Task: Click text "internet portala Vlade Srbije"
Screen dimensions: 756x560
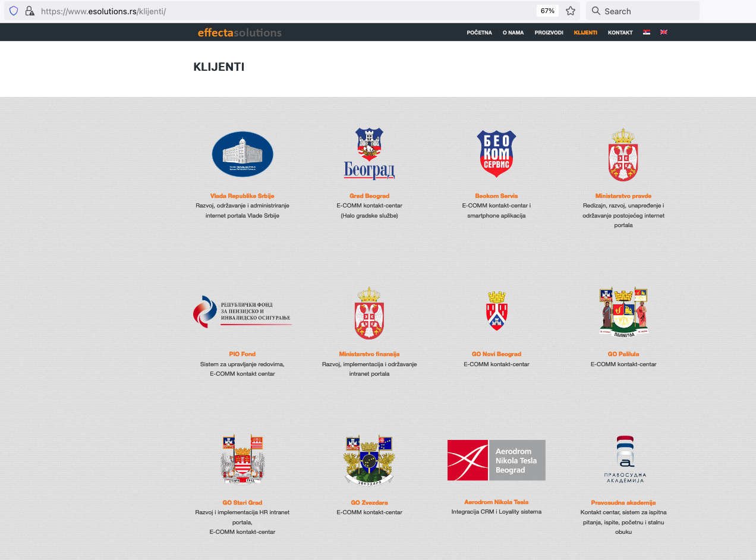Action: point(242,215)
